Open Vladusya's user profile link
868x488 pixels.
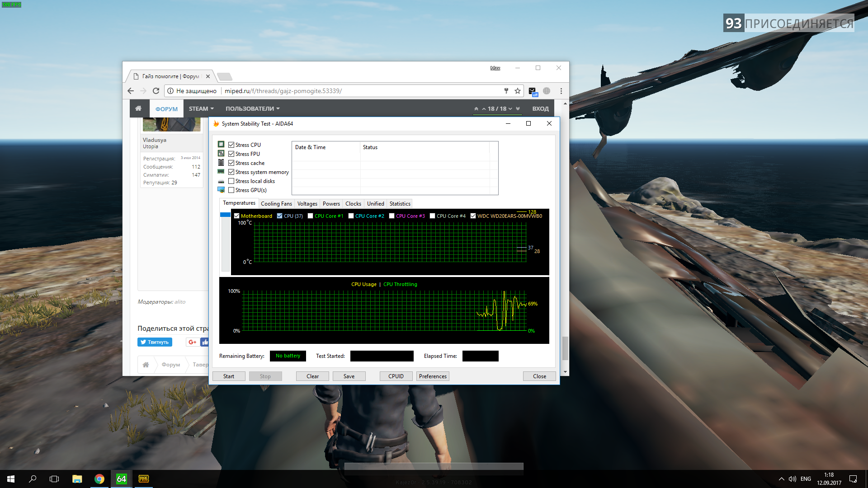point(155,140)
